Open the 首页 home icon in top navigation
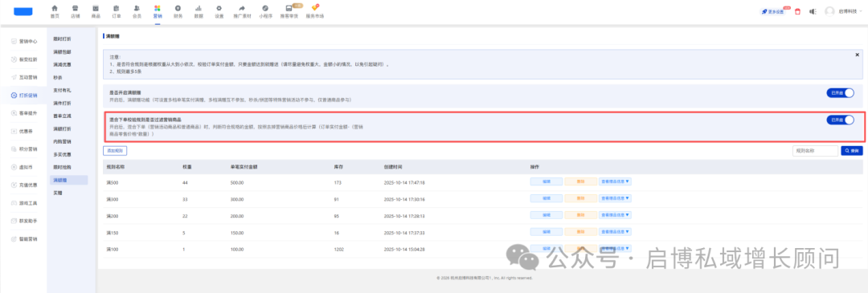The image size is (868, 293). pos(55,8)
